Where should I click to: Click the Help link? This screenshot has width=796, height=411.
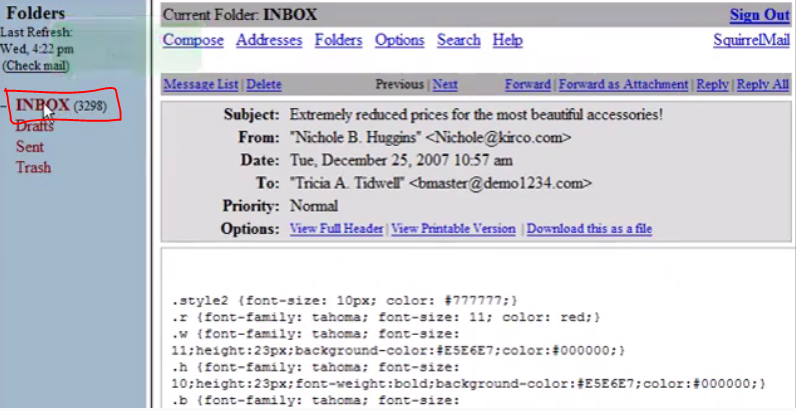(508, 40)
